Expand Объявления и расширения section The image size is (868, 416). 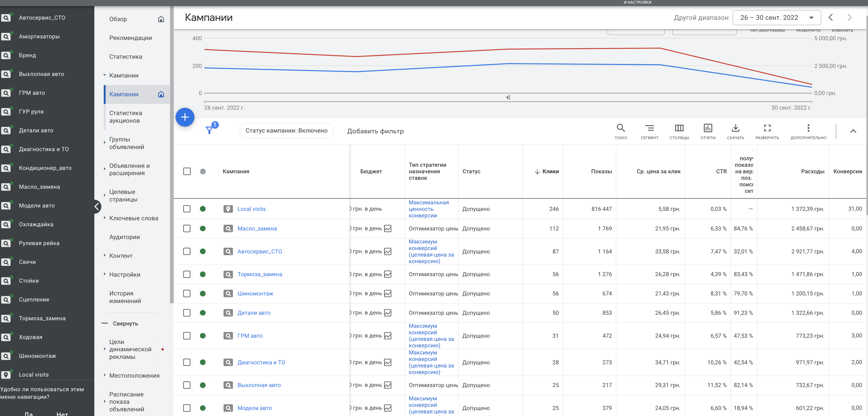(x=105, y=169)
